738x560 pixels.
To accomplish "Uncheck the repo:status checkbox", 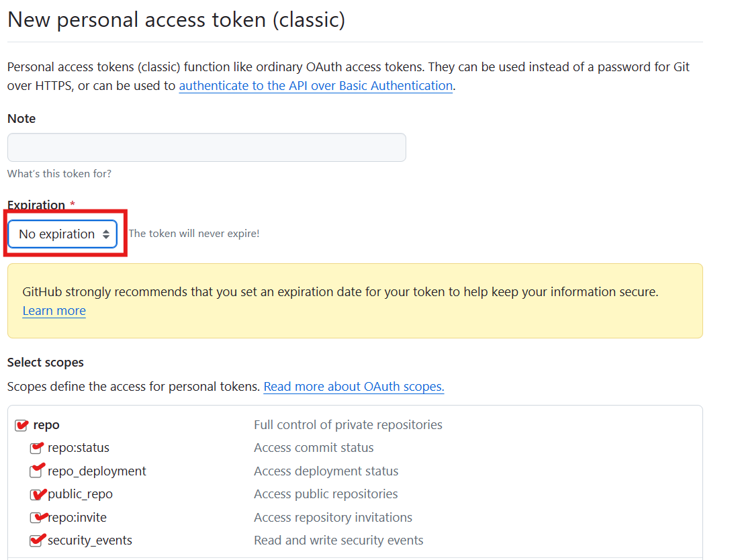I will tap(36, 448).
